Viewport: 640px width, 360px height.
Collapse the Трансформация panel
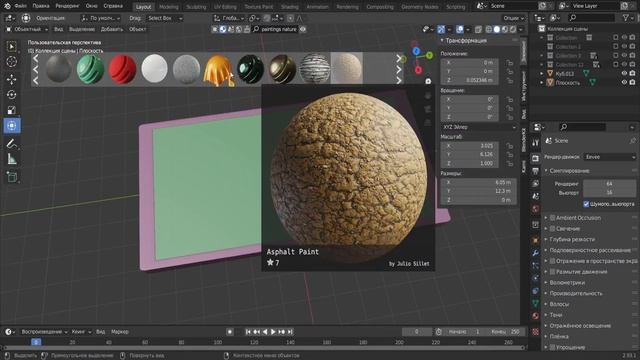click(x=465, y=40)
